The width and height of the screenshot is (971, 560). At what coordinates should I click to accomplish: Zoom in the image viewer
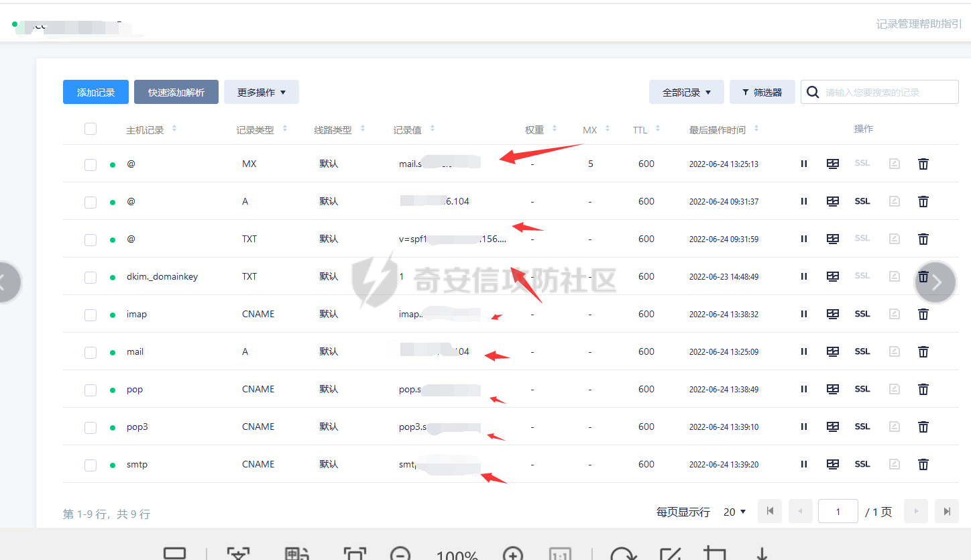(513, 555)
